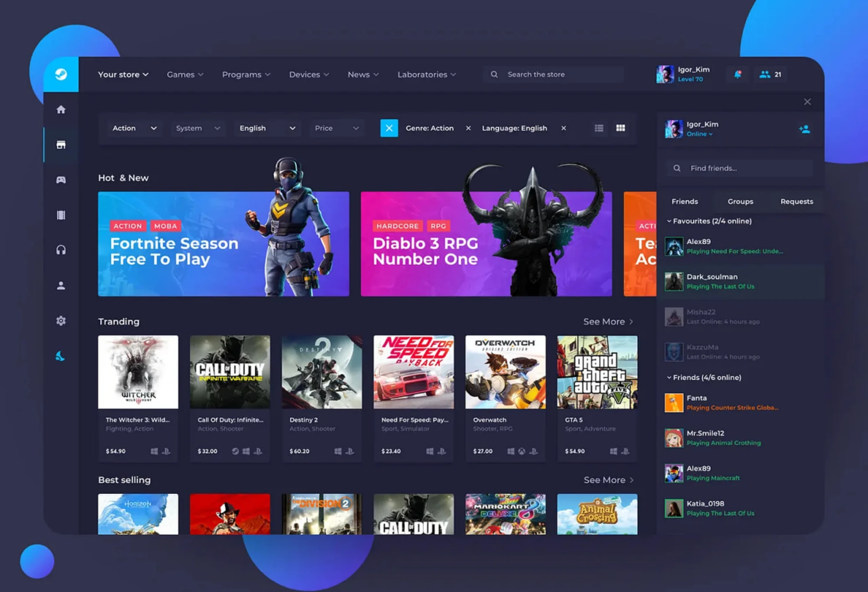Click the store search magnifier icon
This screenshot has height=592, width=868.
(494, 74)
